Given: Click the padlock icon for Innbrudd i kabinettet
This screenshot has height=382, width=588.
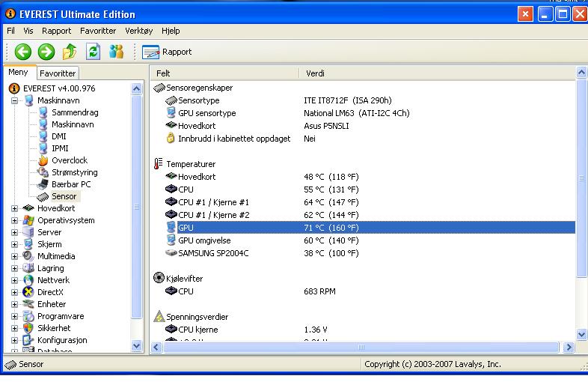Looking at the screenshot, I should coord(171,139).
